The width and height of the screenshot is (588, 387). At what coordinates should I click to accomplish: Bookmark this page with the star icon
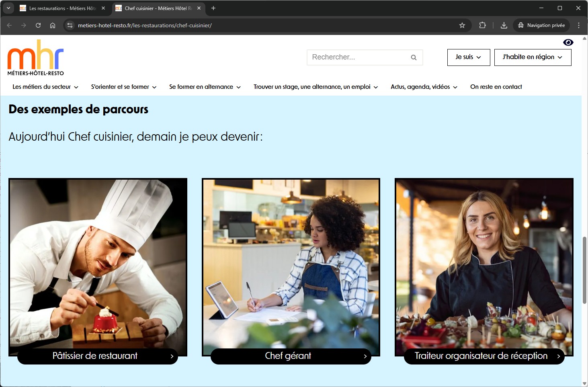(x=462, y=25)
